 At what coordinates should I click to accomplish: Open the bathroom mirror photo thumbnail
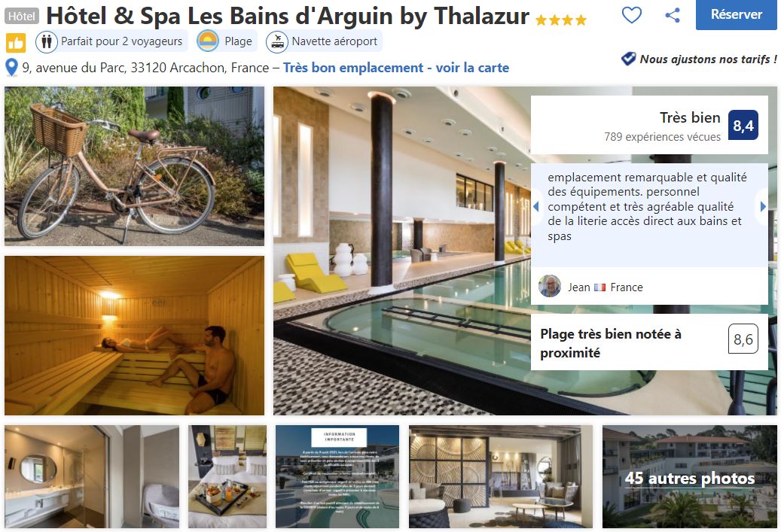point(92,477)
